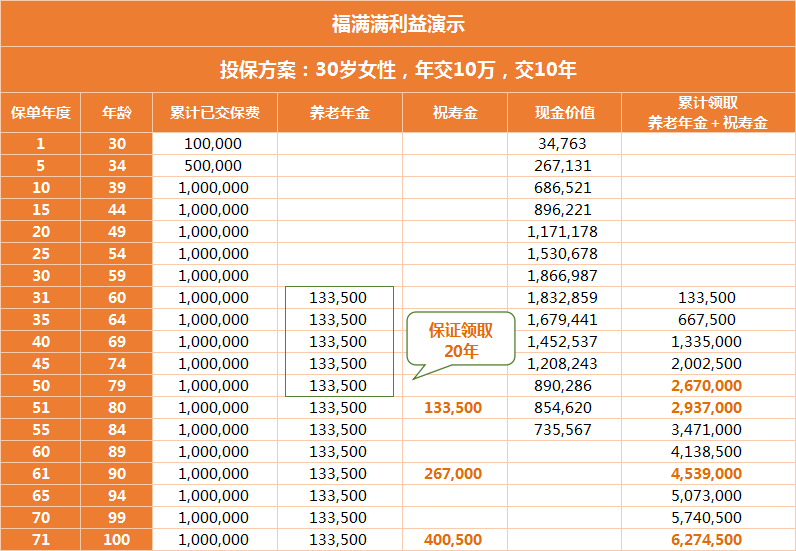Click the 祝寿金 column header
The image size is (796, 551).
pyautogui.click(x=455, y=113)
